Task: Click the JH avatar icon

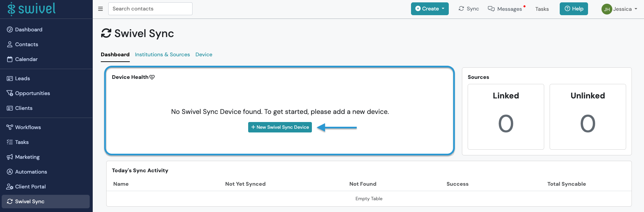Action: coord(607,9)
